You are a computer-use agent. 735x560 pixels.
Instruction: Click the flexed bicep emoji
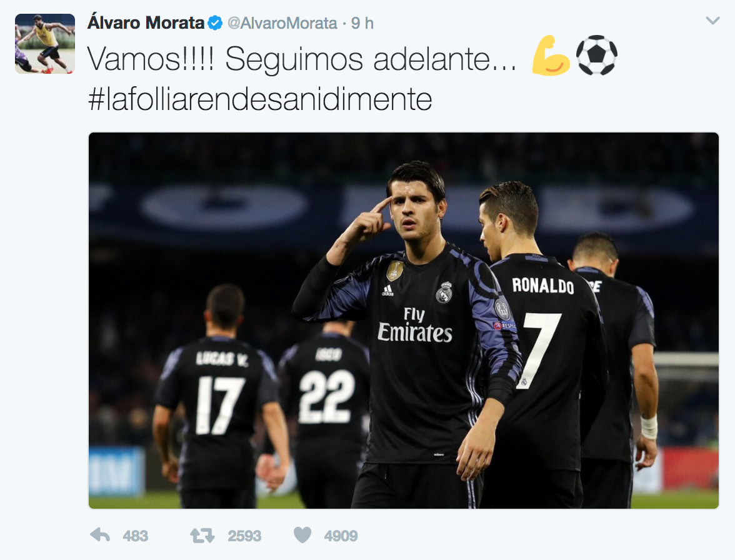(x=550, y=56)
